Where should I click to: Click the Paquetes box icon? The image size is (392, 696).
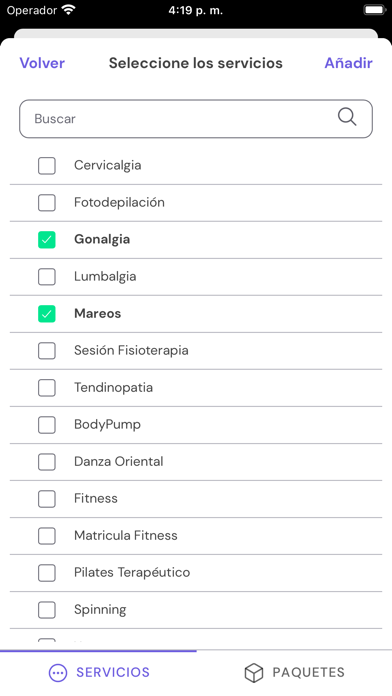254,673
